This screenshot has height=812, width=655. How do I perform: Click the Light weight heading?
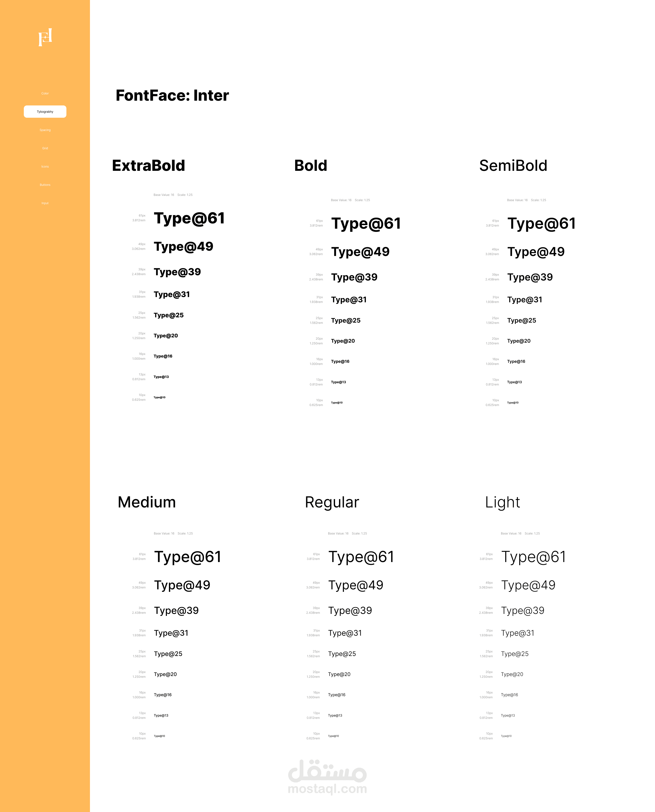(502, 503)
